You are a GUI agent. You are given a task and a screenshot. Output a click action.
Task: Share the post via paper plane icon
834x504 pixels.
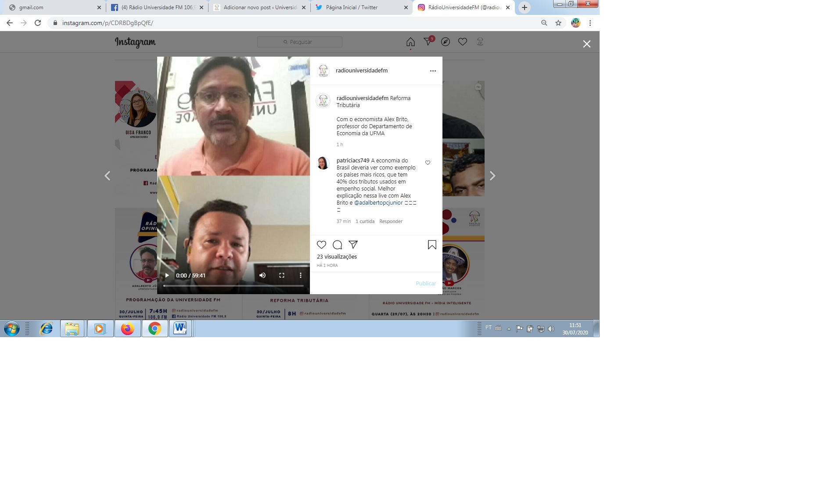353,245
